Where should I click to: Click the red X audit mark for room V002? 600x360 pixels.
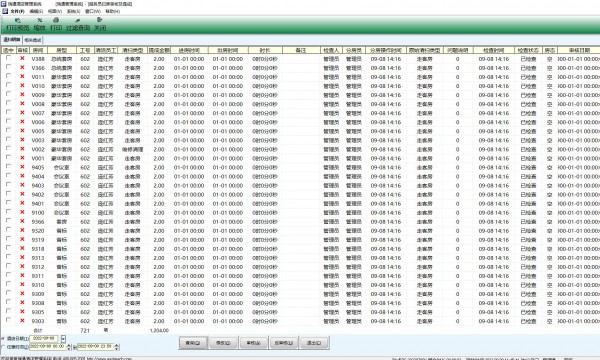point(22,149)
